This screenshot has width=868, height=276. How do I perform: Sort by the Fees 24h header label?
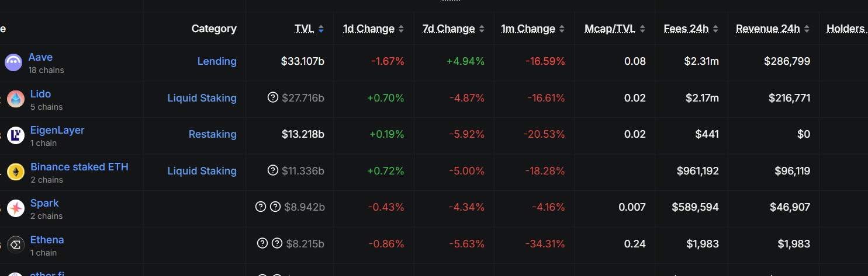(x=686, y=29)
